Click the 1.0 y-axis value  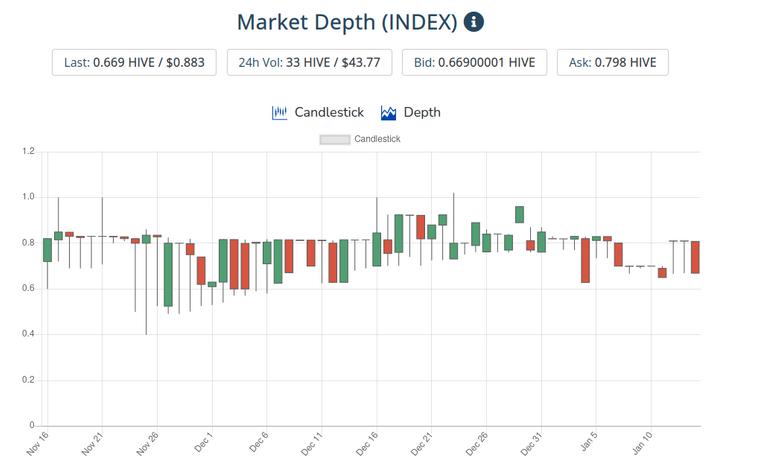(28, 197)
